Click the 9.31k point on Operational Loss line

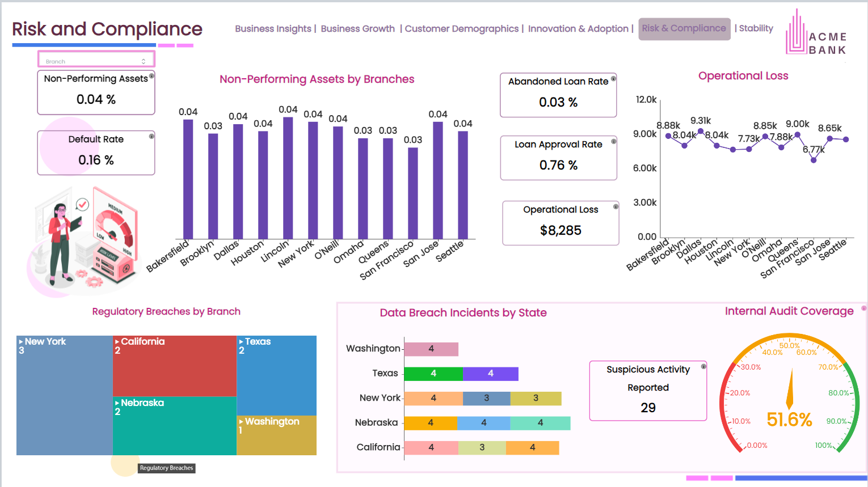pyautogui.click(x=701, y=131)
